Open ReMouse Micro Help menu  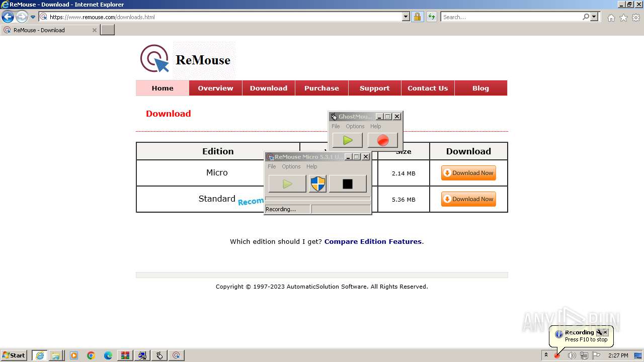click(312, 166)
